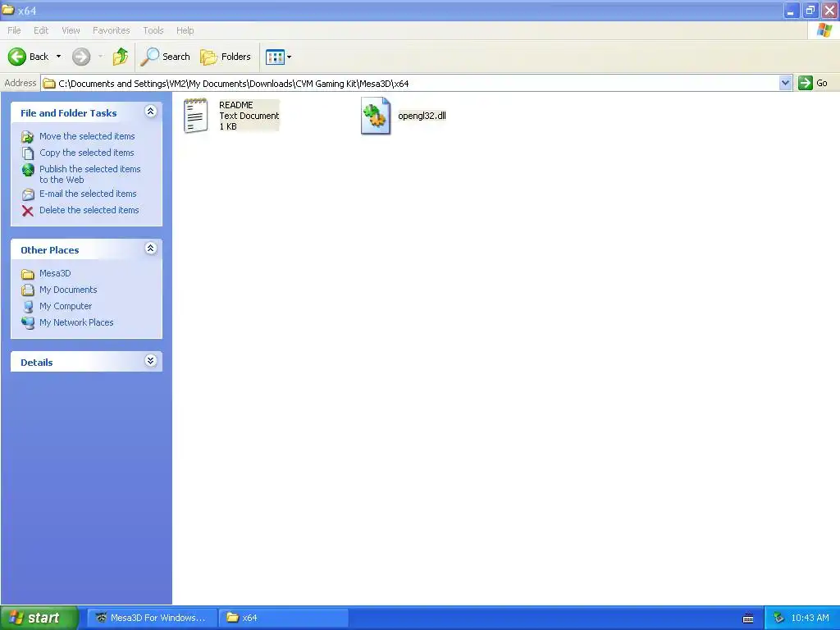Click the red Delete X icon

[28, 211]
